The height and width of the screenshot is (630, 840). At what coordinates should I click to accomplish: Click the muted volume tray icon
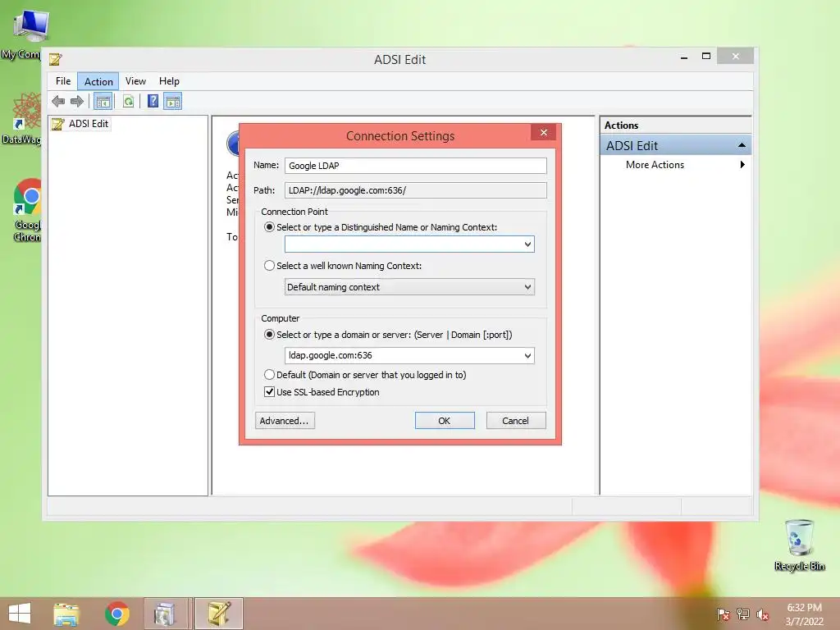pos(763,614)
